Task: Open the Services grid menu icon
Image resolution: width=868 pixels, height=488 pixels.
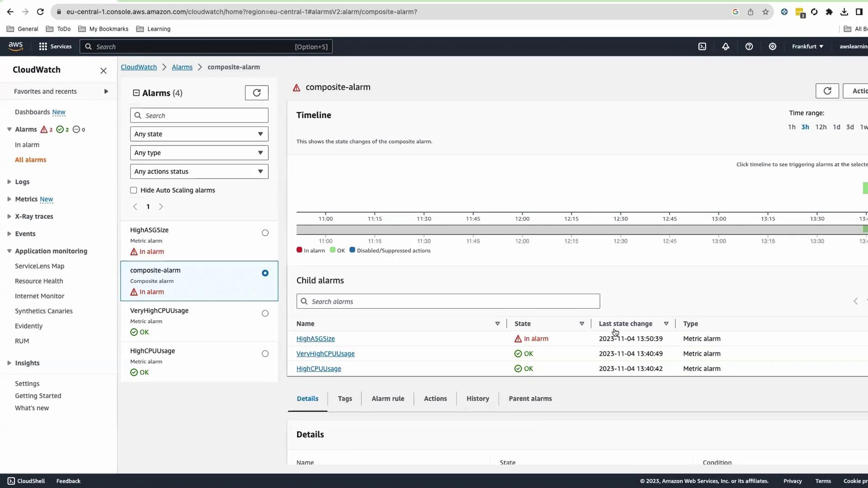Action: pos(43,47)
